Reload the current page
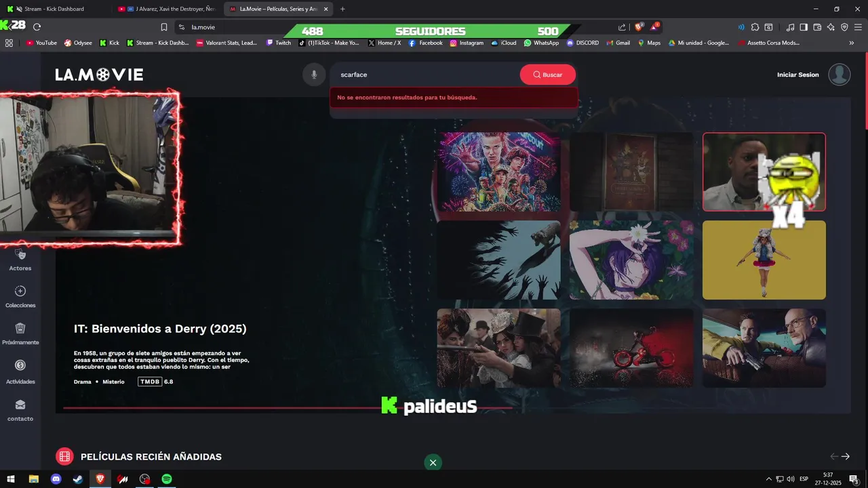Viewport: 868px width, 488px height. coord(37,27)
